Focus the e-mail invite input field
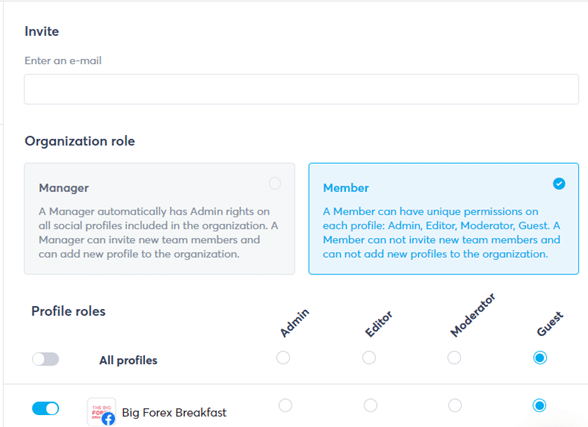 302,89
